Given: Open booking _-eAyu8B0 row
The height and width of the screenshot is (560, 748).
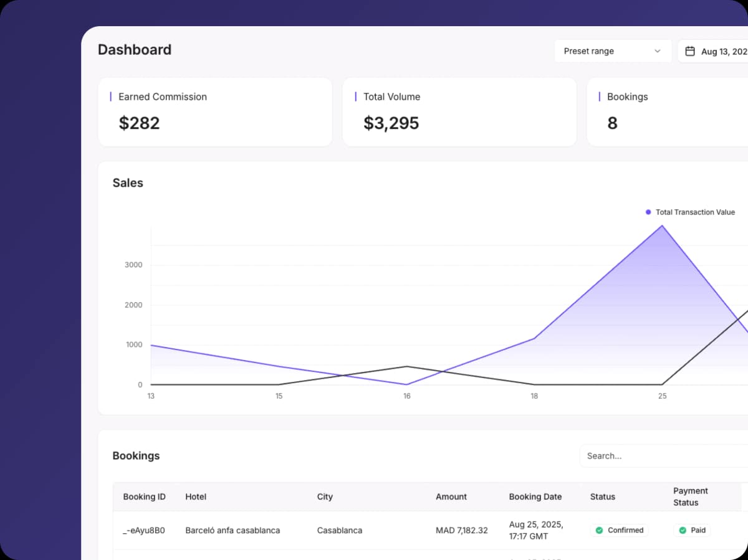Looking at the screenshot, I should pyautogui.click(x=144, y=530).
